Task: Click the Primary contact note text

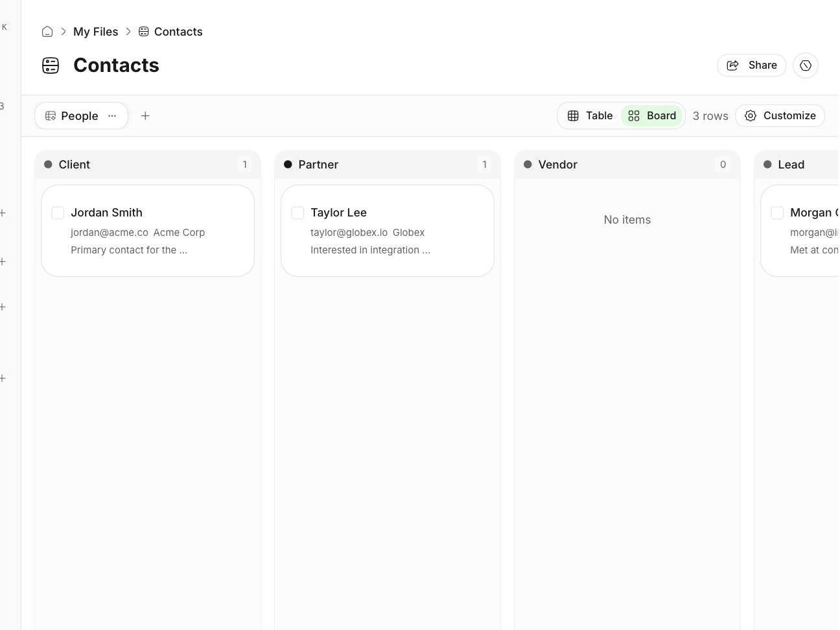Action: tap(129, 250)
